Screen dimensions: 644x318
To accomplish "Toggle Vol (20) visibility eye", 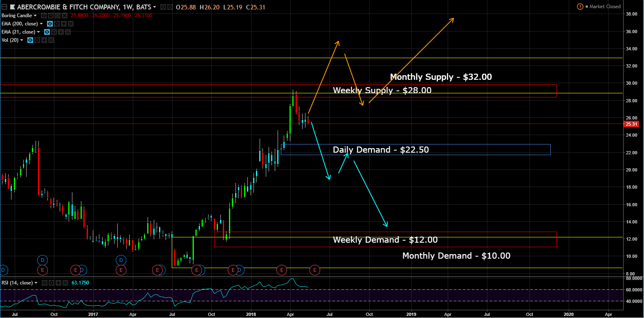I will tap(30, 40).
